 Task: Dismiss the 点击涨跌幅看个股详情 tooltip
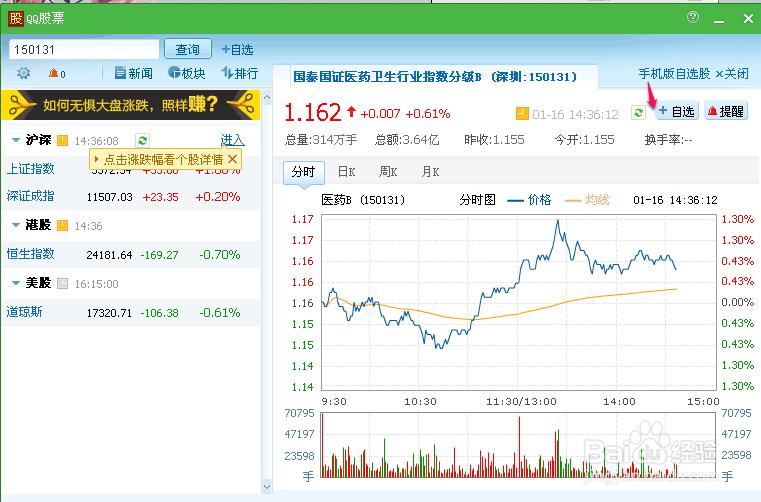click(232, 159)
